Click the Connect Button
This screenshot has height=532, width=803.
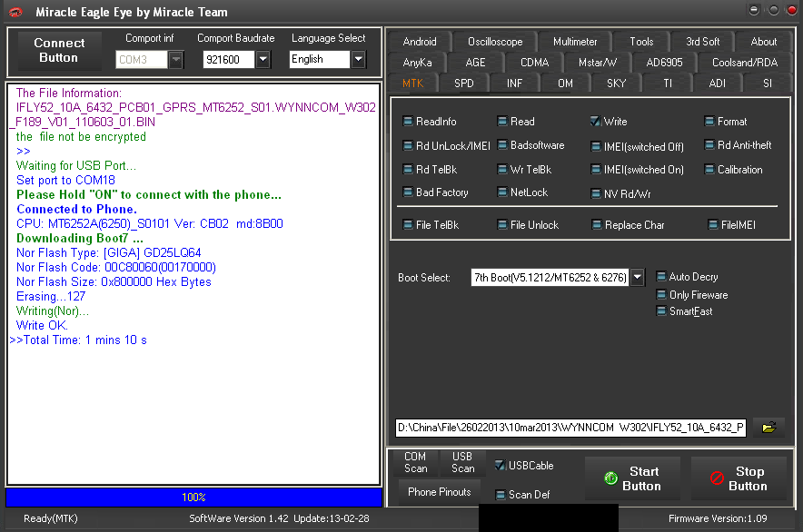pos(59,50)
